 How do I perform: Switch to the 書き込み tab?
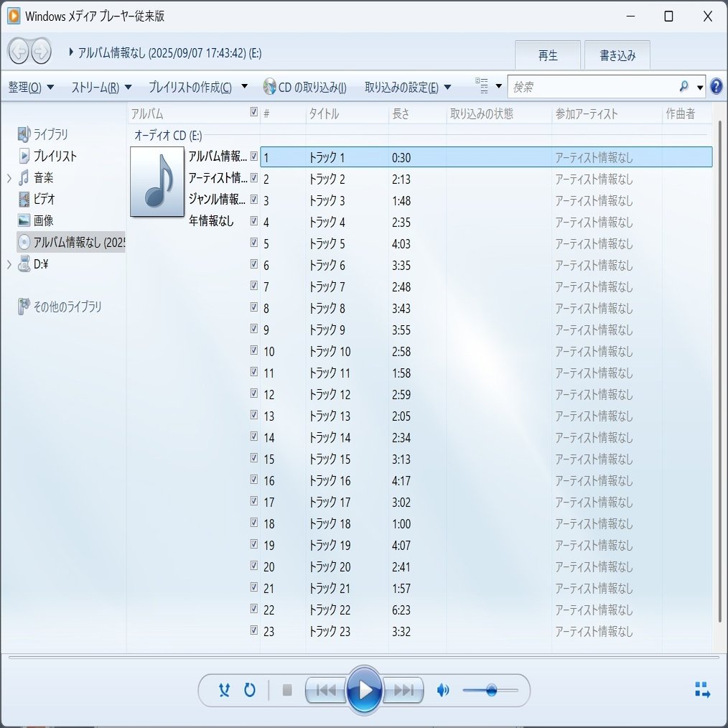coord(617,55)
